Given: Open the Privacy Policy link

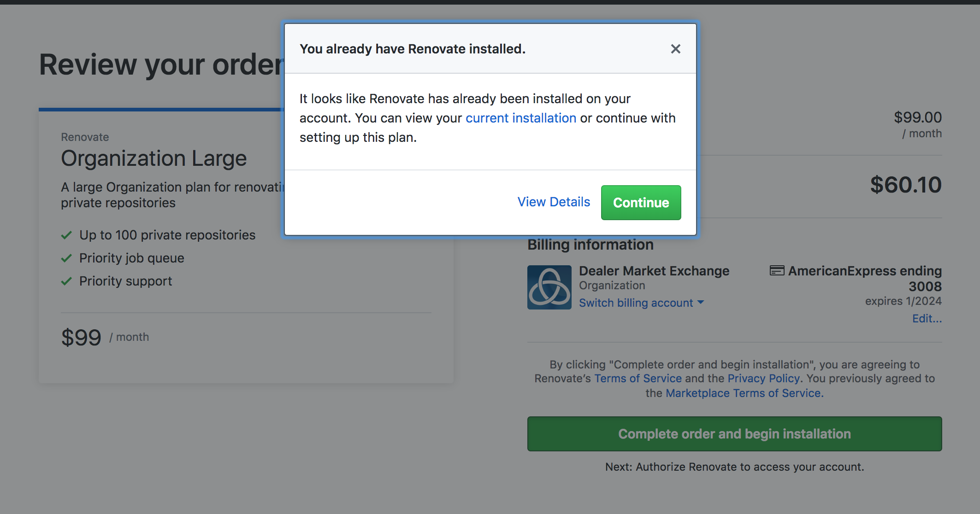Looking at the screenshot, I should (763, 379).
